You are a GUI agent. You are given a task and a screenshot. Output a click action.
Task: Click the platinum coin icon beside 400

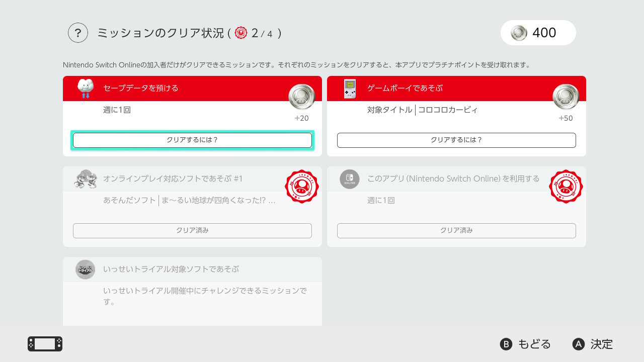click(519, 33)
